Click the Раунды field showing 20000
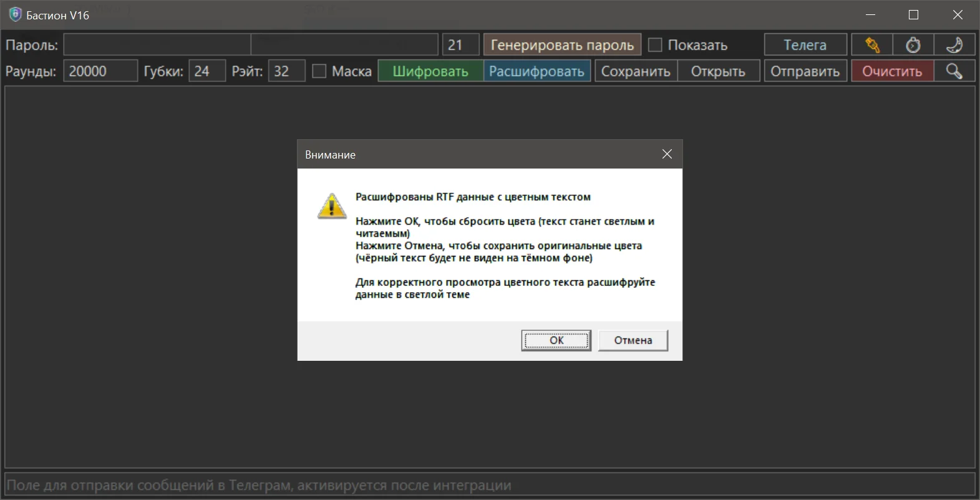This screenshot has height=500, width=980. pyautogui.click(x=100, y=71)
